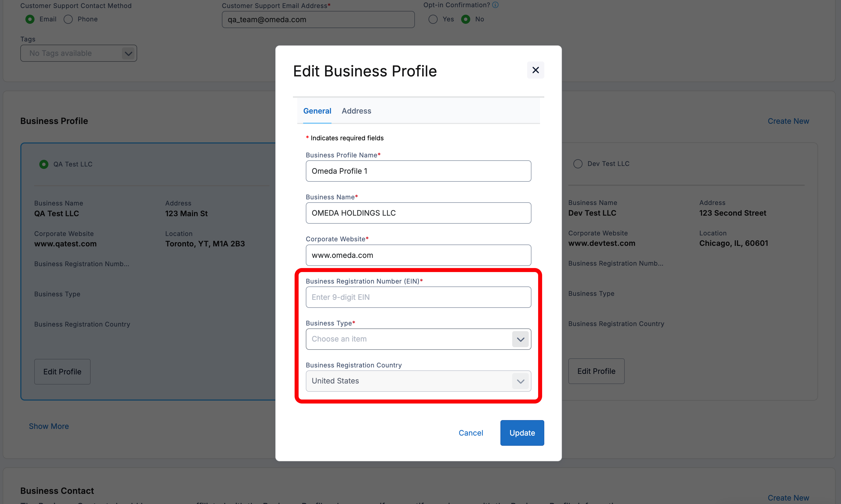841x504 pixels.
Task: Click the Update button
Action: [522, 433]
